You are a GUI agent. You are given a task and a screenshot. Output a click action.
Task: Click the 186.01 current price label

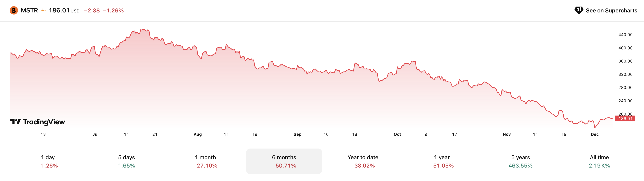point(625,119)
